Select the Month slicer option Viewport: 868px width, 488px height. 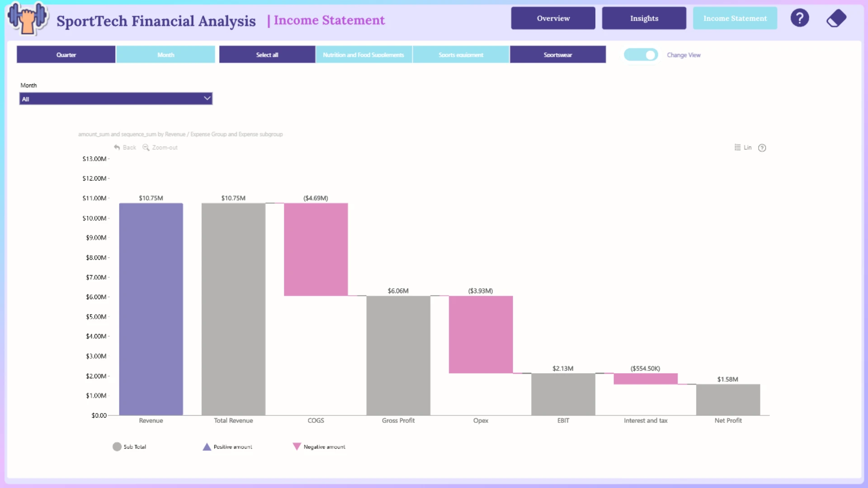click(x=165, y=55)
